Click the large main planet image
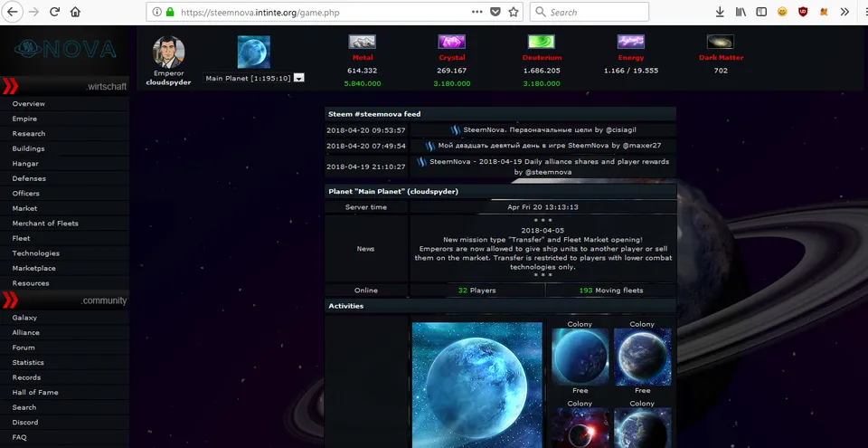The height and width of the screenshot is (448, 868). 476,386
